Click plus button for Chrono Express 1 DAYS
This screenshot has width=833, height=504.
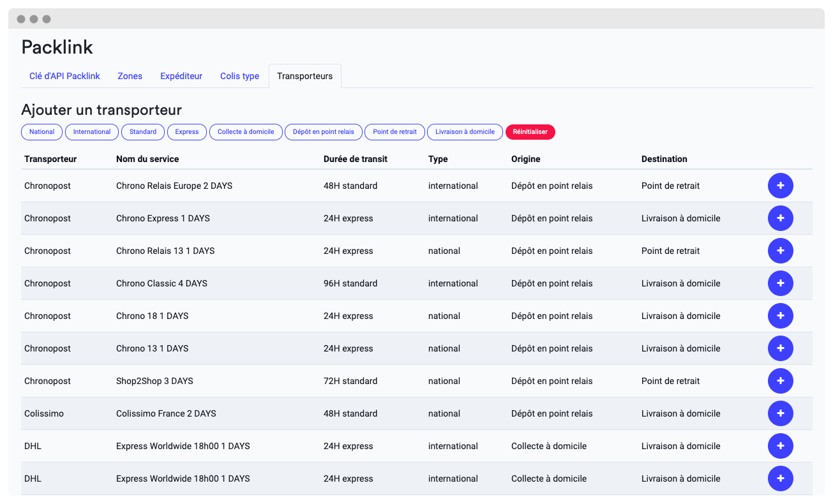click(x=780, y=218)
